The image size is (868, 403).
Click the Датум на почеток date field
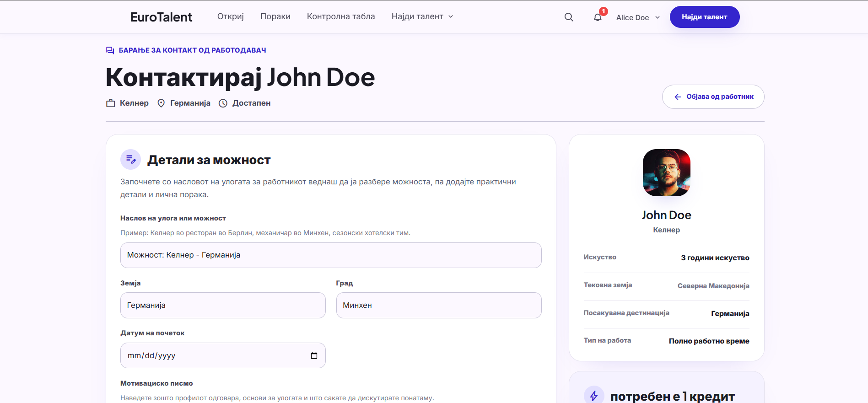click(223, 355)
